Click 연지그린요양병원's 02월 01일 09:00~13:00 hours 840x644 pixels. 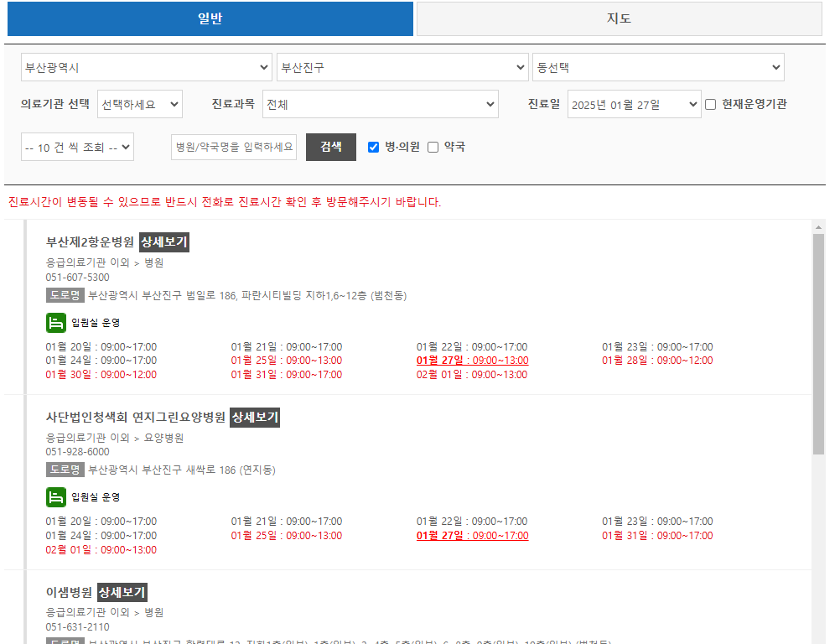click(x=101, y=550)
